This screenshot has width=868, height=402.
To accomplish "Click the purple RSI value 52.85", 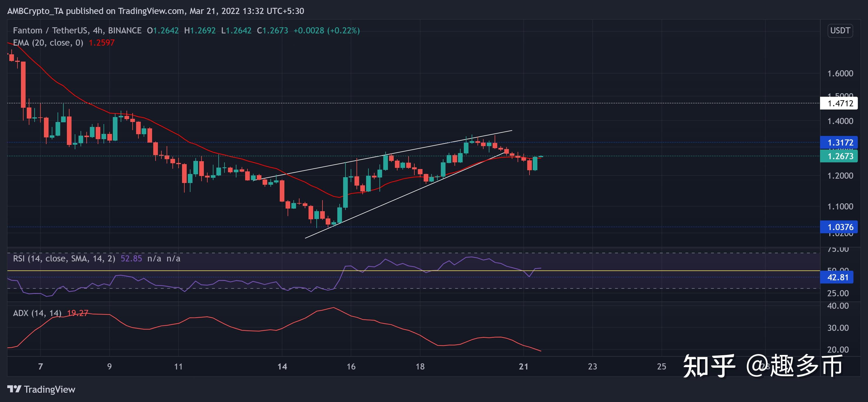I will tap(131, 259).
